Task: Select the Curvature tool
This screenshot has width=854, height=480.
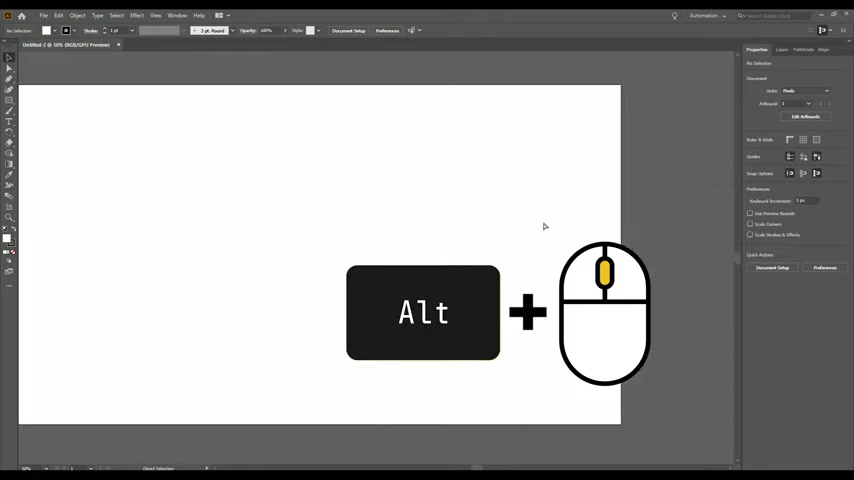Action: (x=9, y=90)
